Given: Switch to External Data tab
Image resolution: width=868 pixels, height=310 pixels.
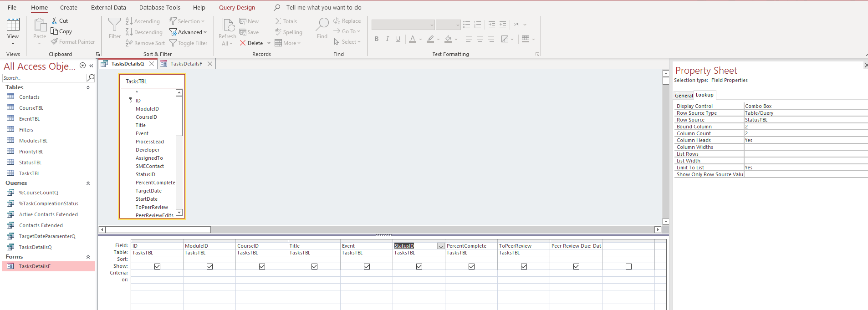Looking at the screenshot, I should pos(108,7).
